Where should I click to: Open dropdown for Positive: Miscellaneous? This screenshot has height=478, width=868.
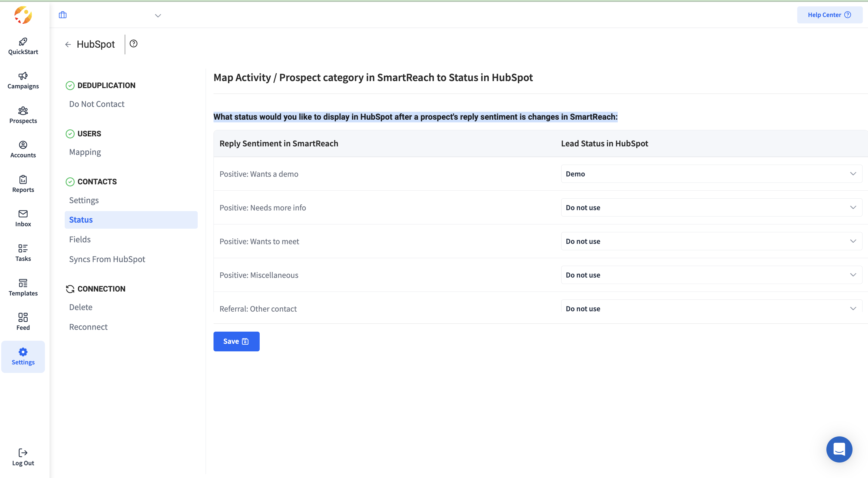711,275
